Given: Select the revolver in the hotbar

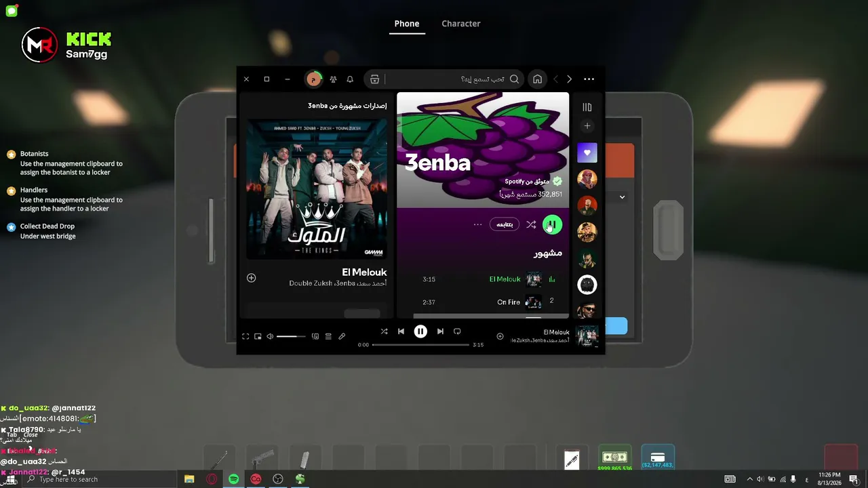Looking at the screenshot, I should tap(262, 459).
